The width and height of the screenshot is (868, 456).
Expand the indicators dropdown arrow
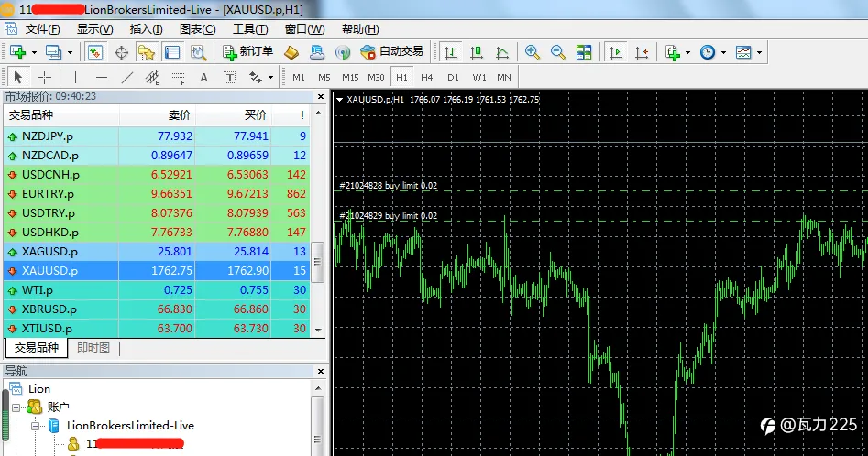687,52
